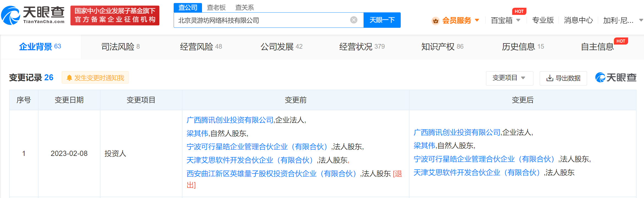Click the 发生变更时通知我 notification button

point(95,78)
